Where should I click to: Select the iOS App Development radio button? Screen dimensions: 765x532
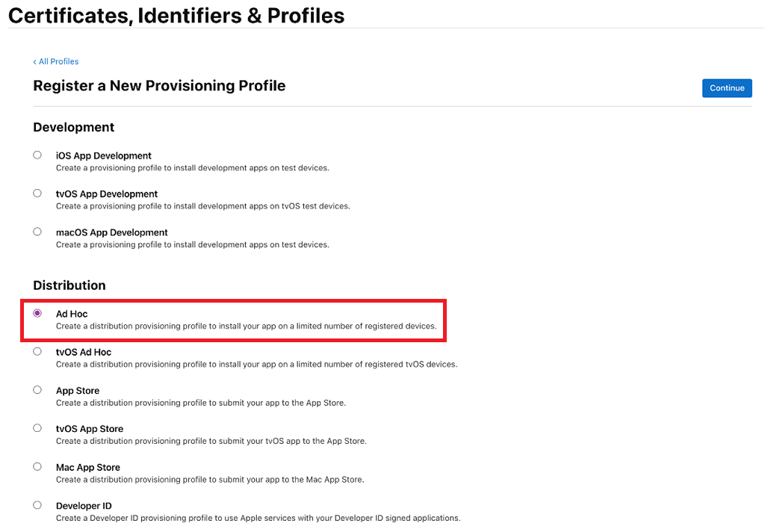click(x=37, y=155)
